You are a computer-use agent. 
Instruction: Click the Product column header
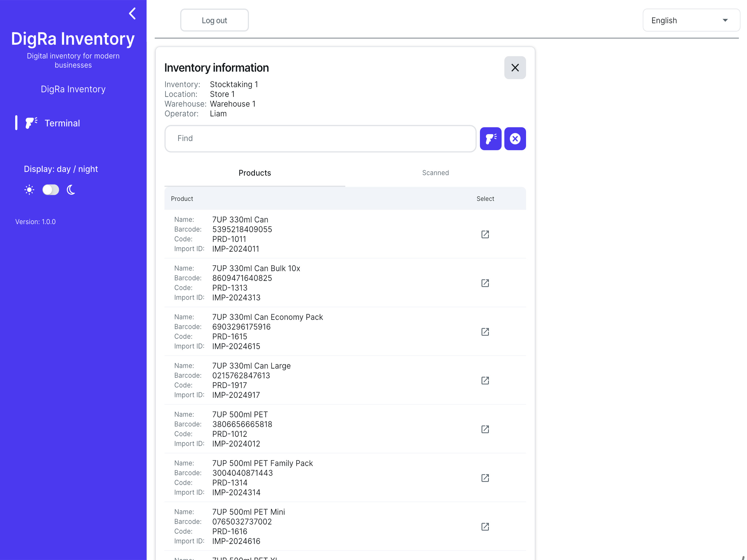(182, 199)
